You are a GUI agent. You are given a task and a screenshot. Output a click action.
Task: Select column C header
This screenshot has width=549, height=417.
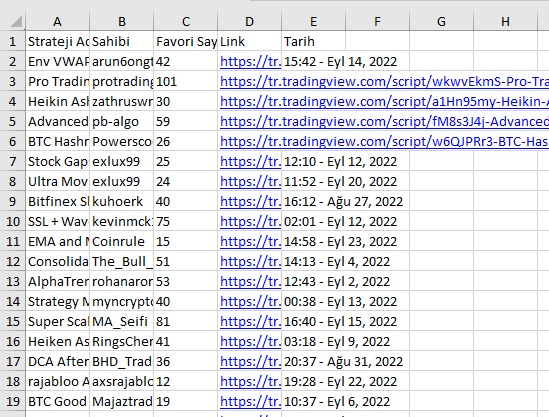pos(186,22)
